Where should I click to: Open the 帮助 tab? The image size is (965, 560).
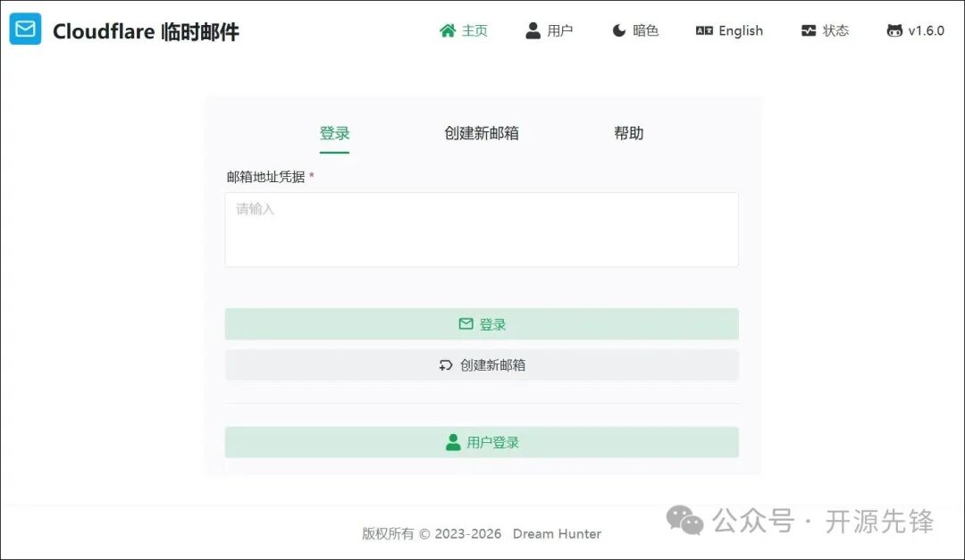click(627, 132)
